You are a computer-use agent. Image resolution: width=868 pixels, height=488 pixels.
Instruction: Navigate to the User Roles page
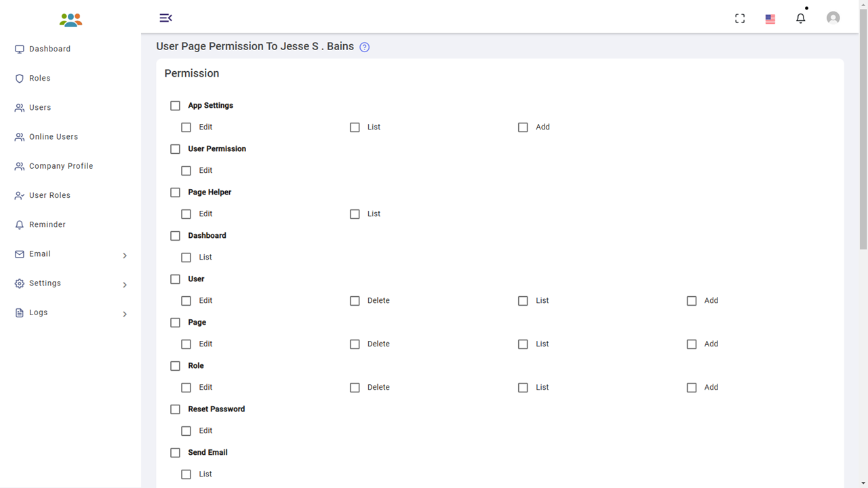(50, 195)
